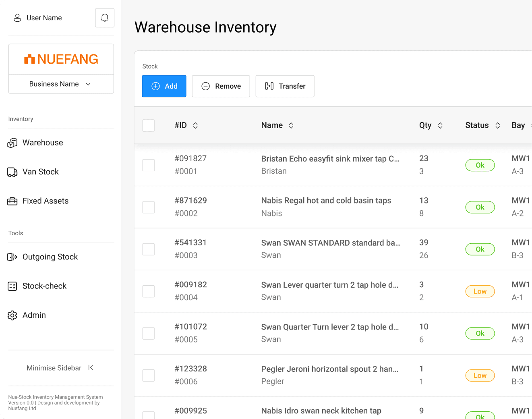Open Outgoing Stock via exit icon
The height and width of the screenshot is (419, 532).
(12, 257)
